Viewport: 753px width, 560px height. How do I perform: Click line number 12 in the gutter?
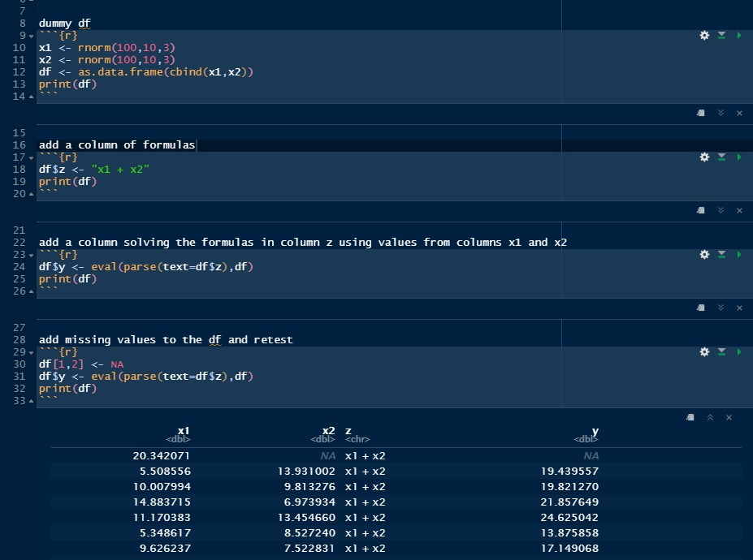pyautogui.click(x=19, y=72)
